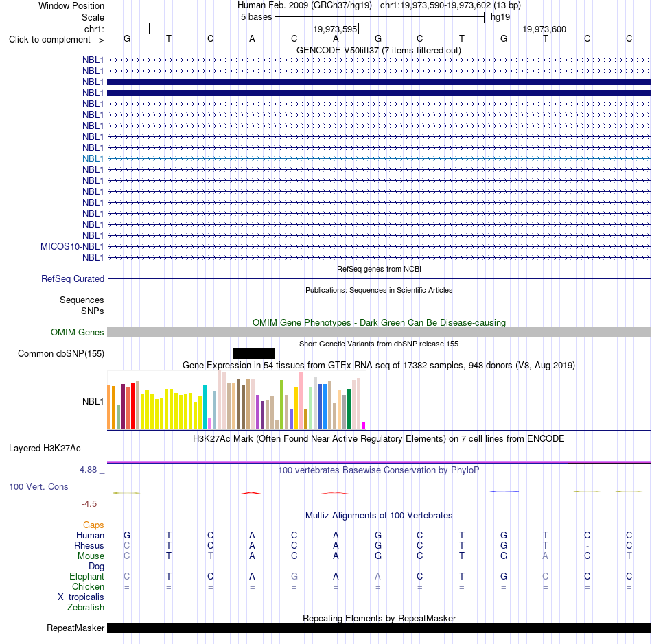Screen dimensions: 652x644
Task: Click the Chicken species row label
Action: pos(88,586)
